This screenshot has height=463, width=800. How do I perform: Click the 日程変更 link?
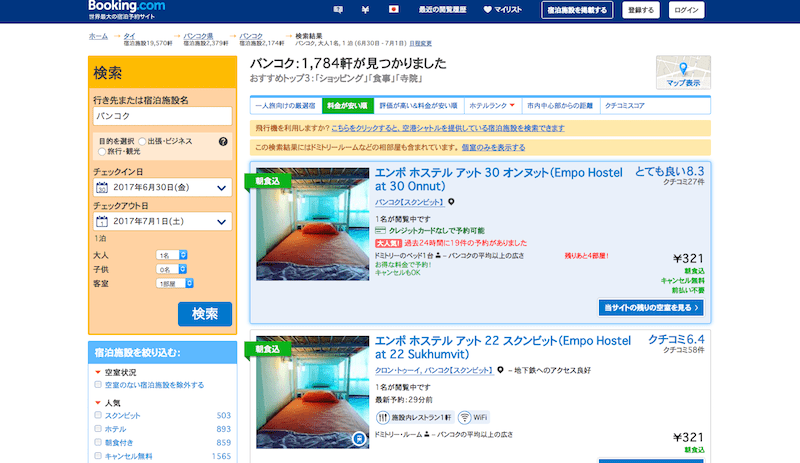[x=420, y=44]
